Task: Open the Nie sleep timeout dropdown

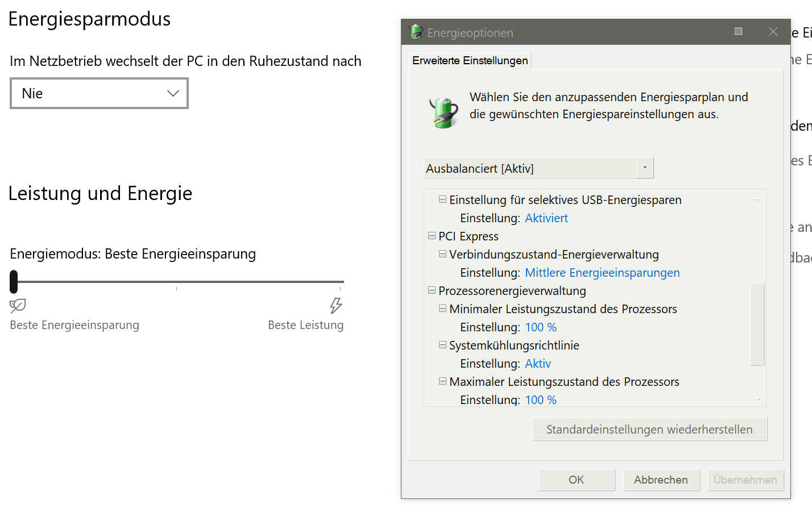Action: tap(100, 93)
